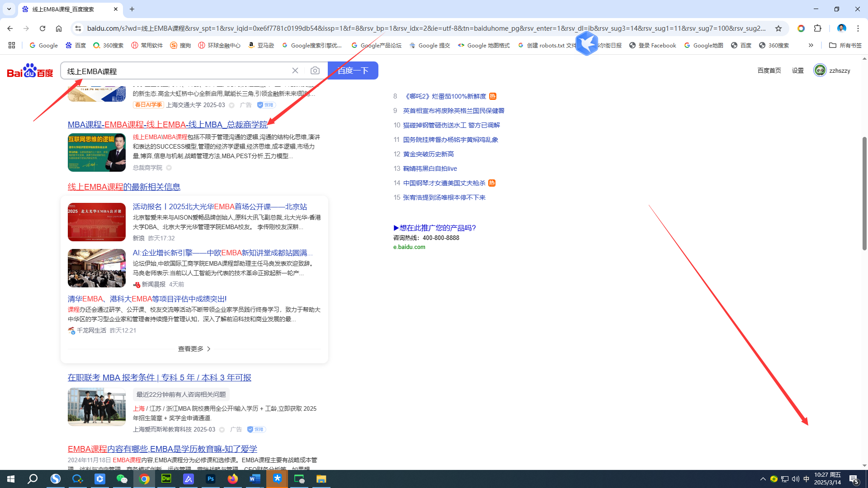Viewport: 868px width, 488px height.
Task: Show hidden tray icons with the chevron
Action: [x=763, y=479]
